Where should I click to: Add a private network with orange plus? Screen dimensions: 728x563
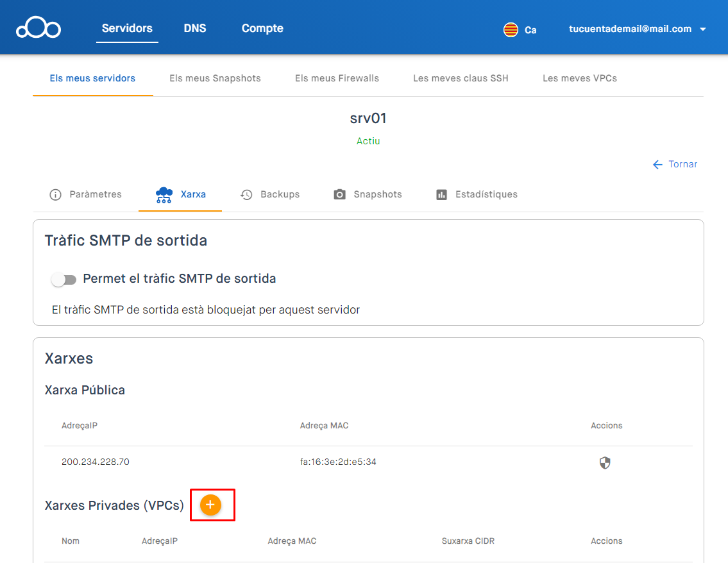[x=210, y=505]
